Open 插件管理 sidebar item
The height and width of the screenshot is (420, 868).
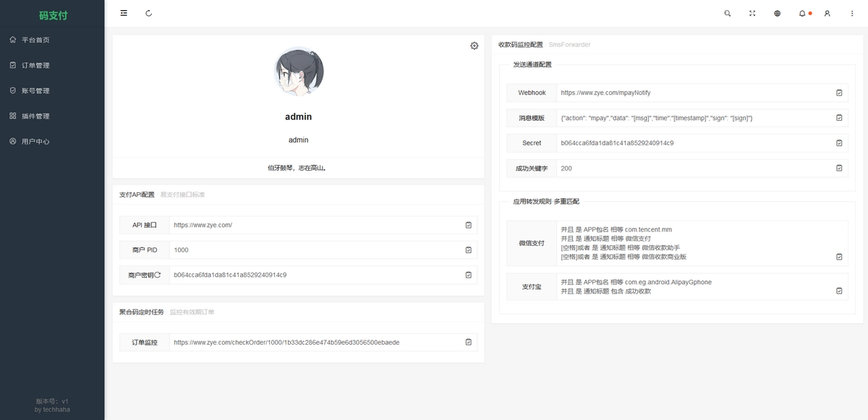tap(35, 116)
